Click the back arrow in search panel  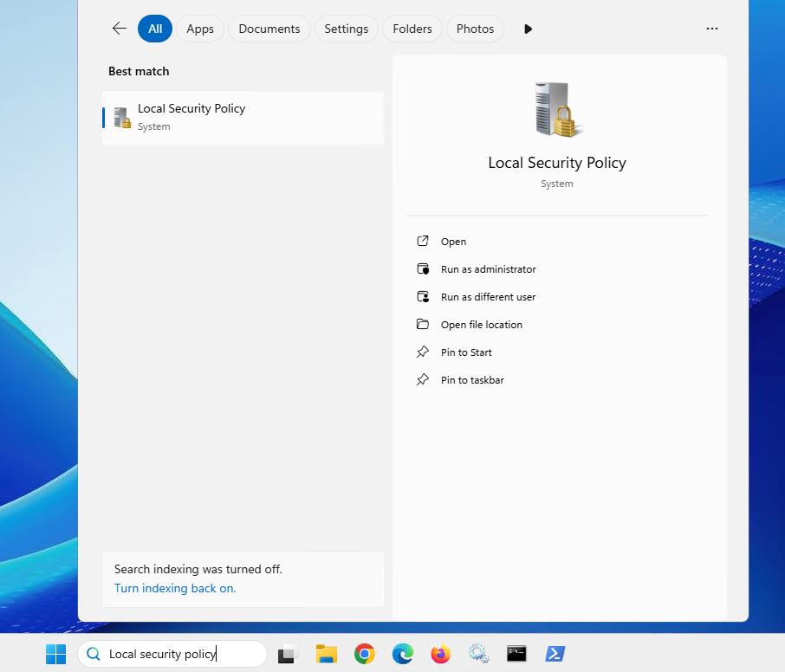(120, 29)
